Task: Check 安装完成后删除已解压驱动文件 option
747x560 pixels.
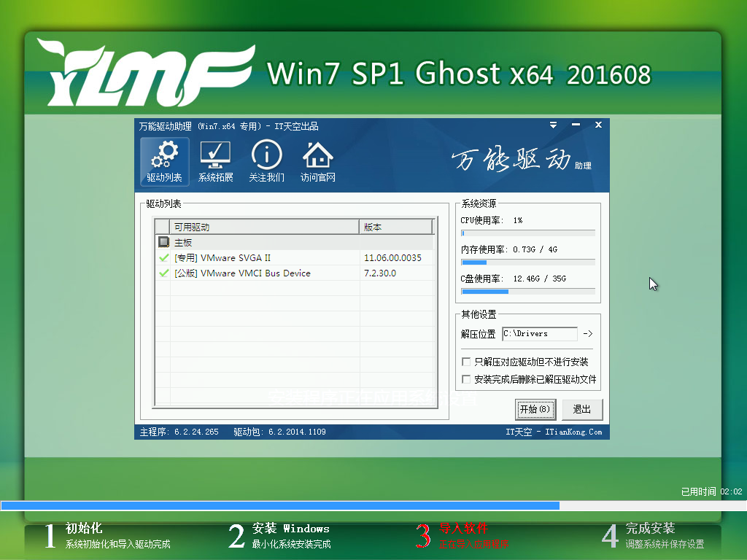Action: click(465, 378)
